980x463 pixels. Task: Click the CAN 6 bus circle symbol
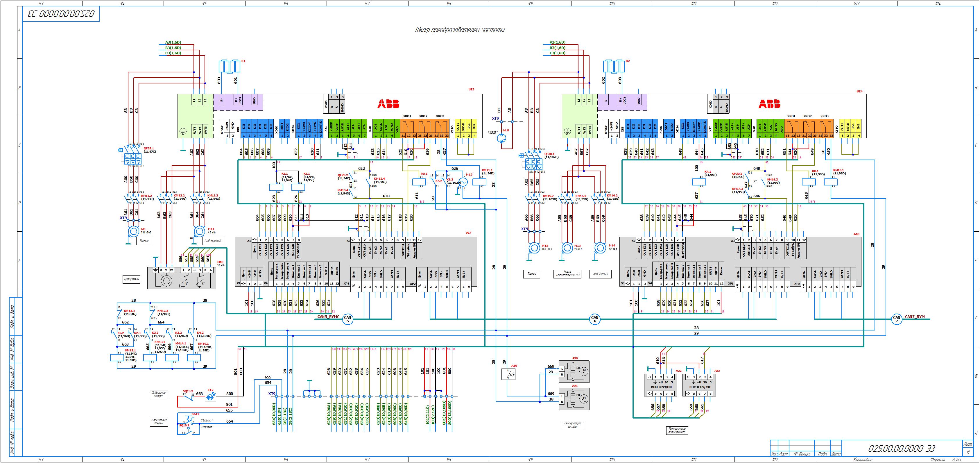pyautogui.click(x=595, y=319)
